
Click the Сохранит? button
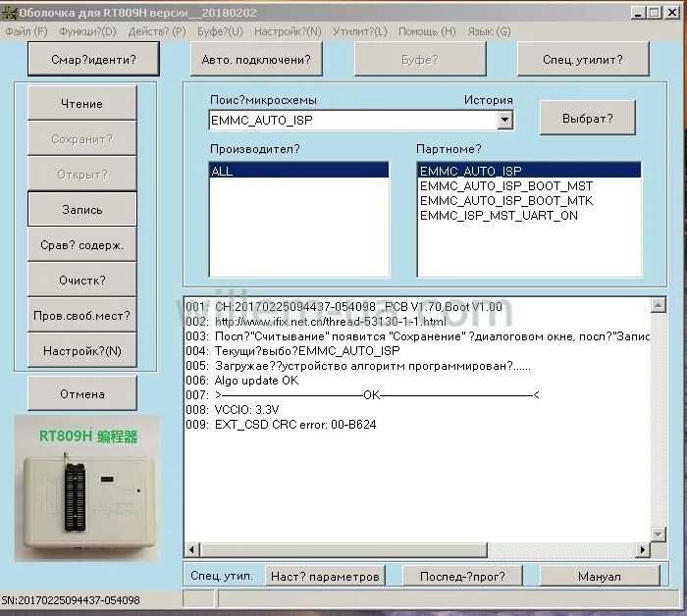(x=81, y=138)
